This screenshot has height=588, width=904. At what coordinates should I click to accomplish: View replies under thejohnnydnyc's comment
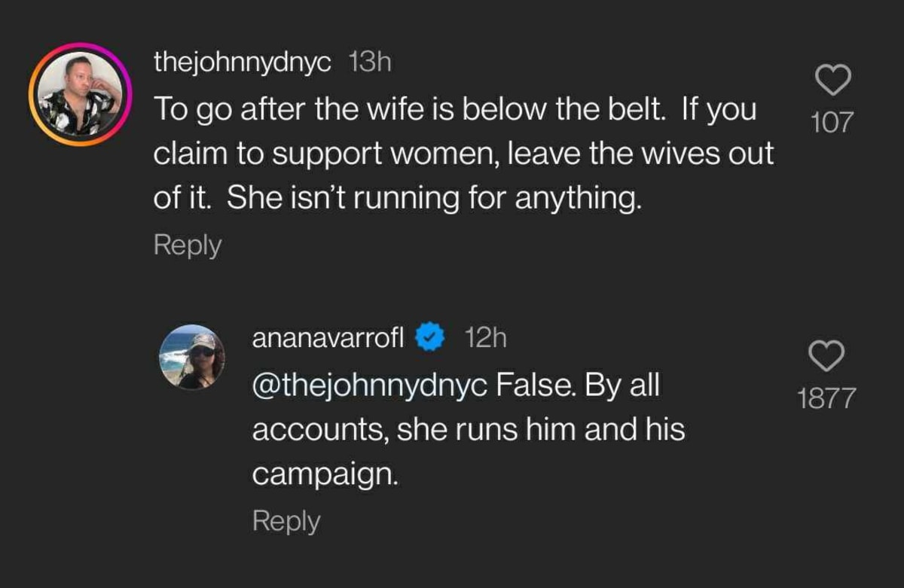[186, 244]
